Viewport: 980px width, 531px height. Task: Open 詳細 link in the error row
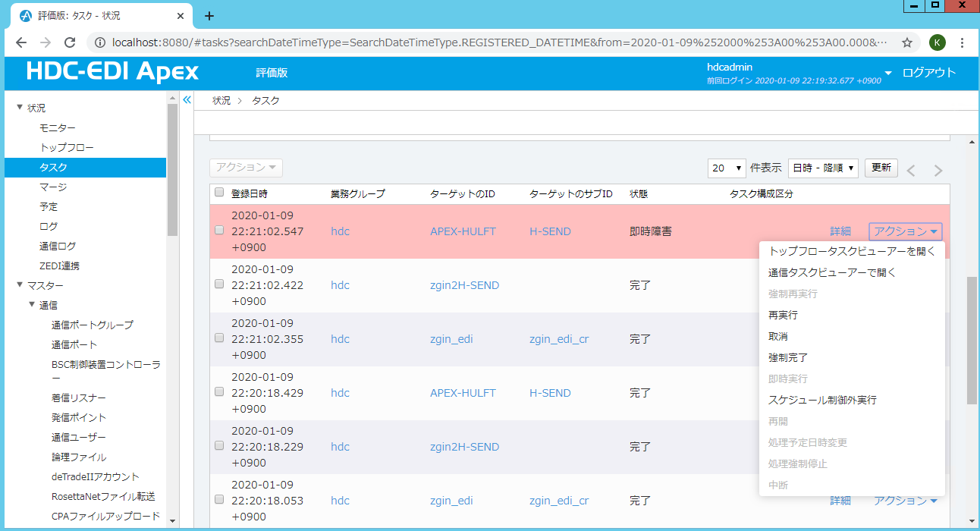point(840,231)
